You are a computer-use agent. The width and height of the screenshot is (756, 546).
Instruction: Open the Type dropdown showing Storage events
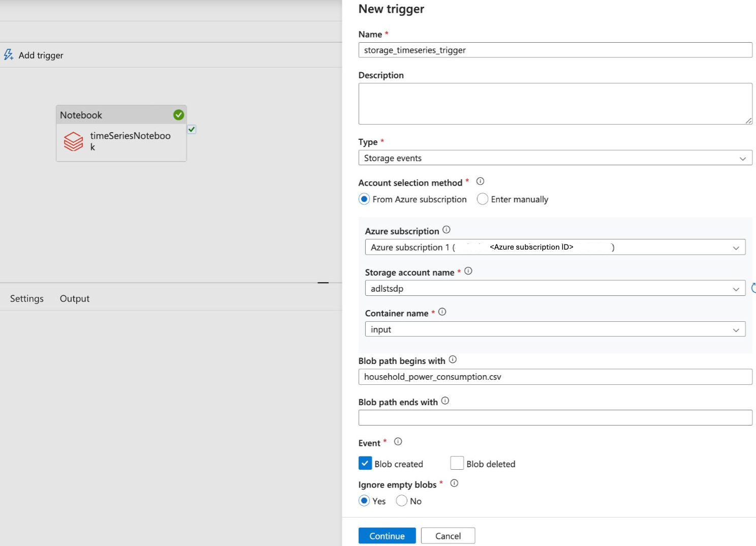[555, 158]
